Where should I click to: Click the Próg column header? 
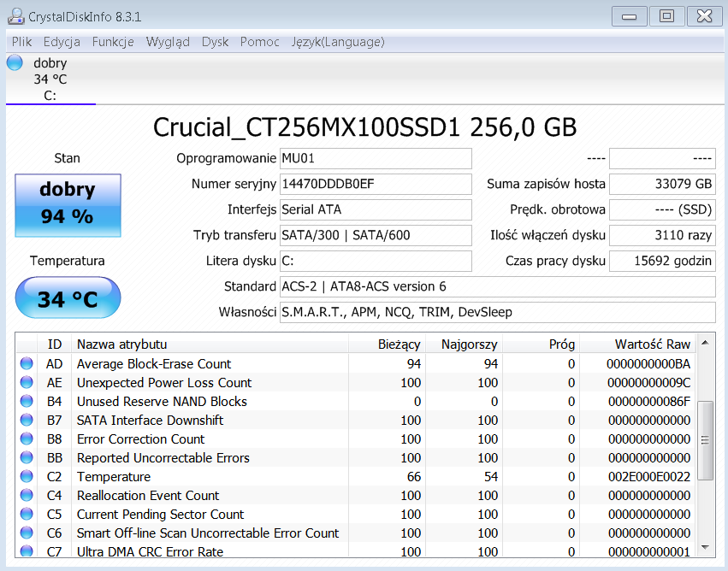click(x=541, y=344)
